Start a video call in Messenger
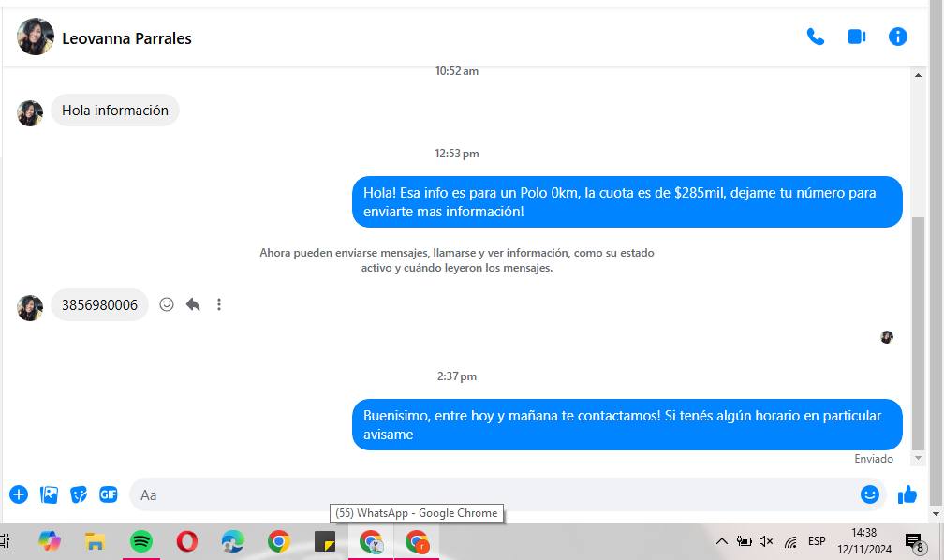Screen dimensions: 944x560 pos(857,37)
